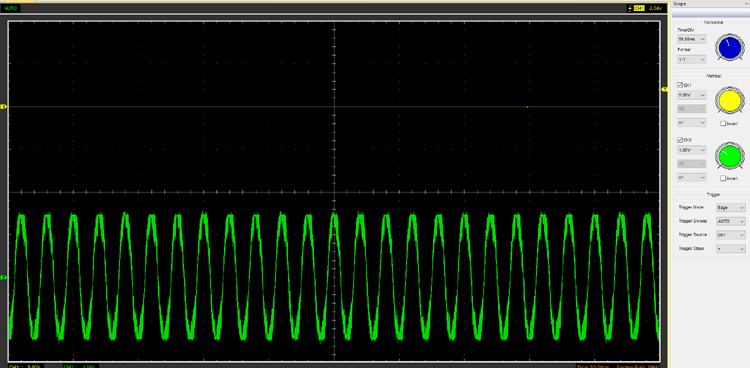Click the trigger voltage readout at top right
This screenshot has width=750, height=368.
click(655, 9)
